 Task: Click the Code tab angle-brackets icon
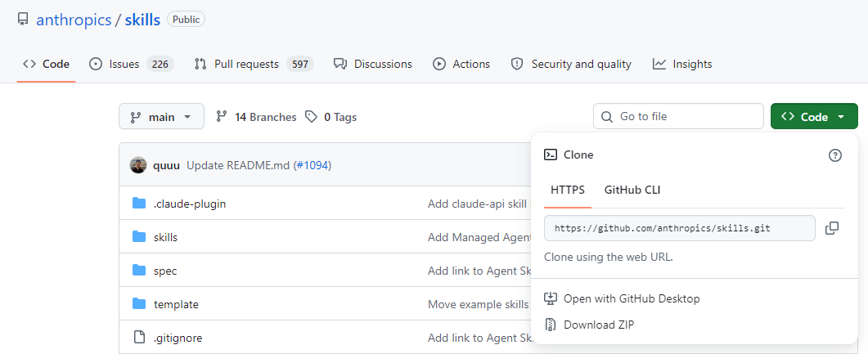tap(29, 64)
